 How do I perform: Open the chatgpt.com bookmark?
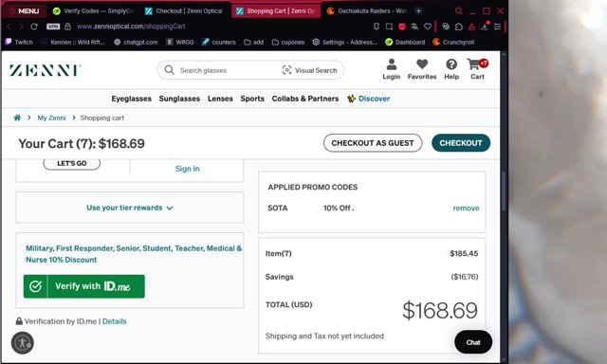pos(136,42)
